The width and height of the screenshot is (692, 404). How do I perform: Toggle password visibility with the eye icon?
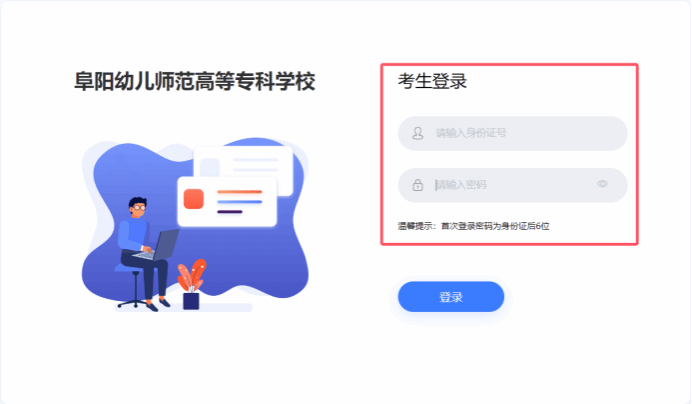[x=602, y=184]
